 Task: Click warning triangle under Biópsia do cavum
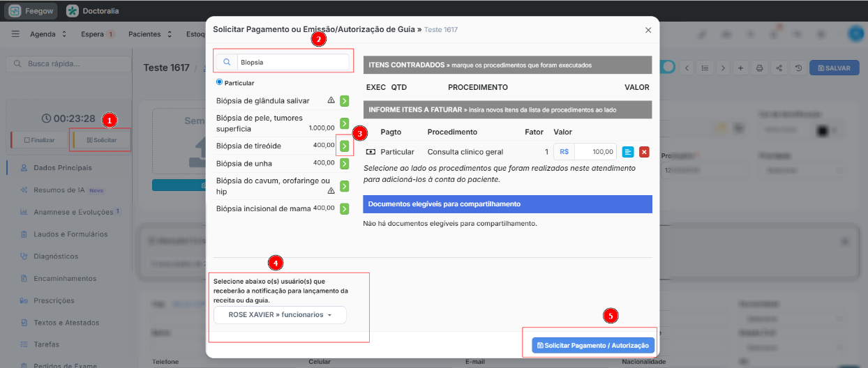click(331, 190)
